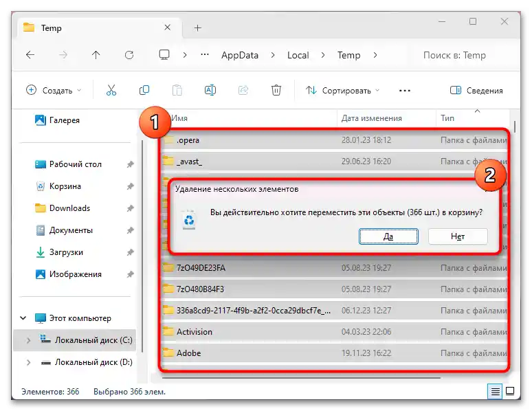The image size is (532, 411).
Task: Click the This PC monitor icon in address bar
Action: click(164, 55)
